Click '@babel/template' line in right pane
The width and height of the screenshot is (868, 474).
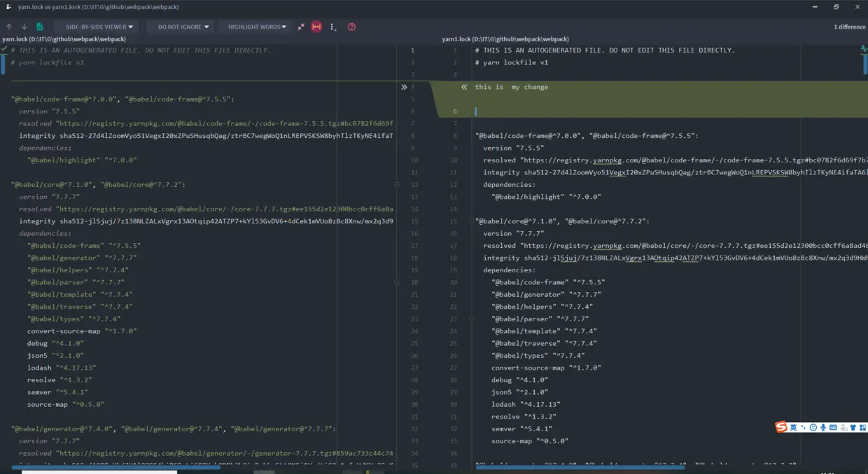click(x=544, y=331)
